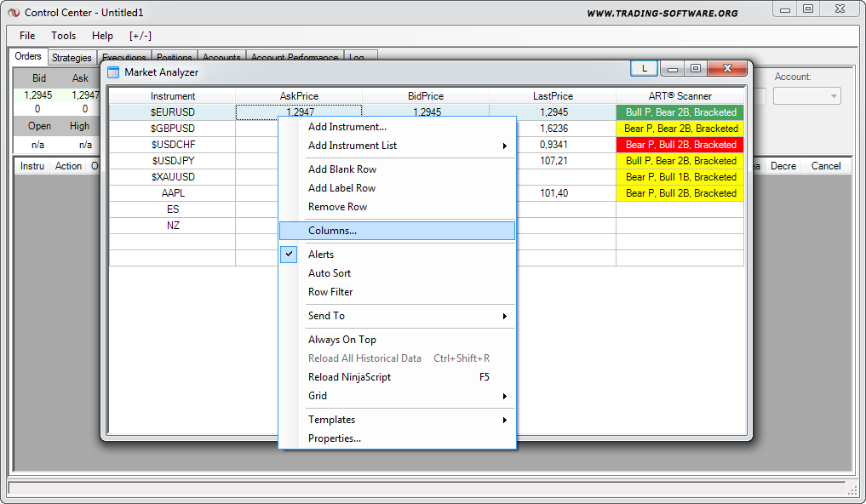This screenshot has width=866, height=504.
Task: Click the green ART Scanner cell for $EURUSD
Action: (680, 112)
